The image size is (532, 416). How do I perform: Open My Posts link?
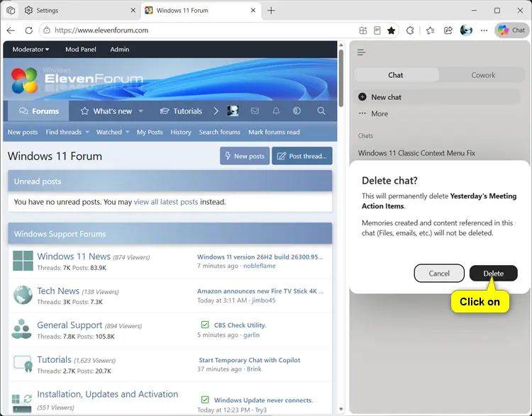coord(150,133)
